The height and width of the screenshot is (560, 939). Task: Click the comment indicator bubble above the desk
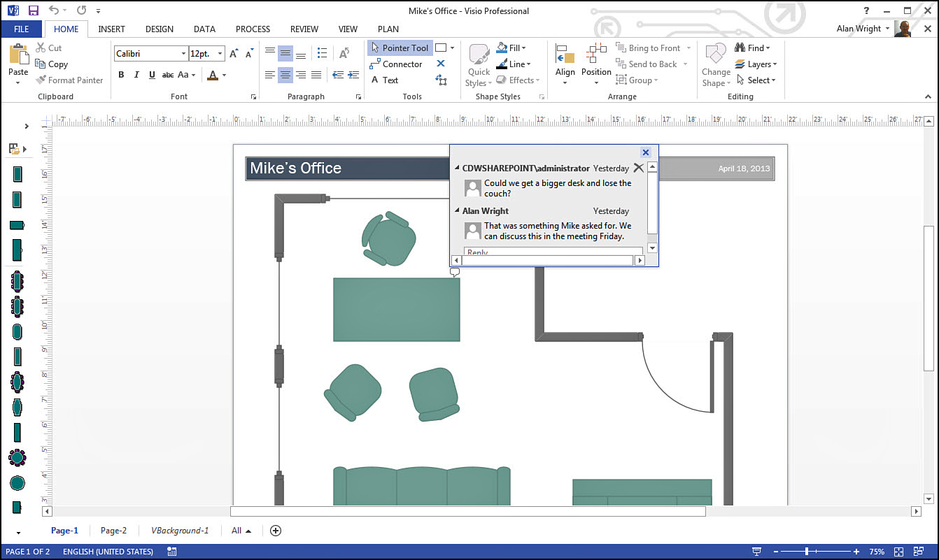[x=455, y=272]
